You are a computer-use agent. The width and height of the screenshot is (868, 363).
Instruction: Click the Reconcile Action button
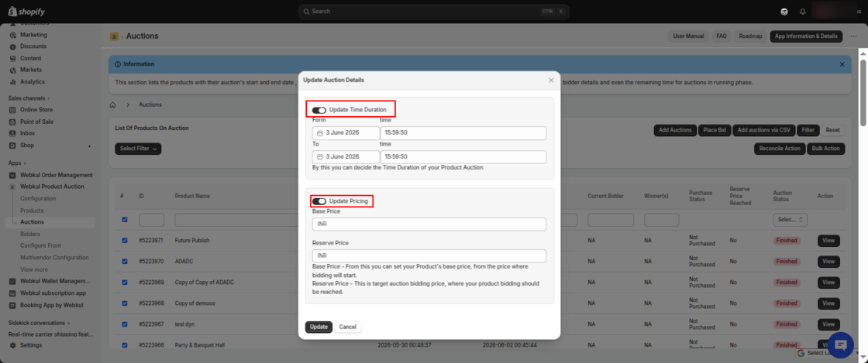(780, 149)
